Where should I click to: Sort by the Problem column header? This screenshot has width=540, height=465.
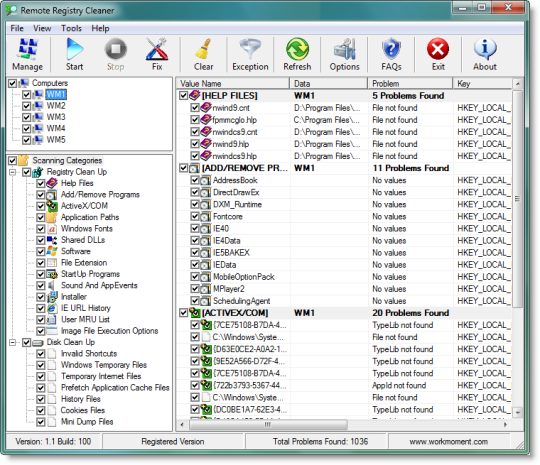410,83
